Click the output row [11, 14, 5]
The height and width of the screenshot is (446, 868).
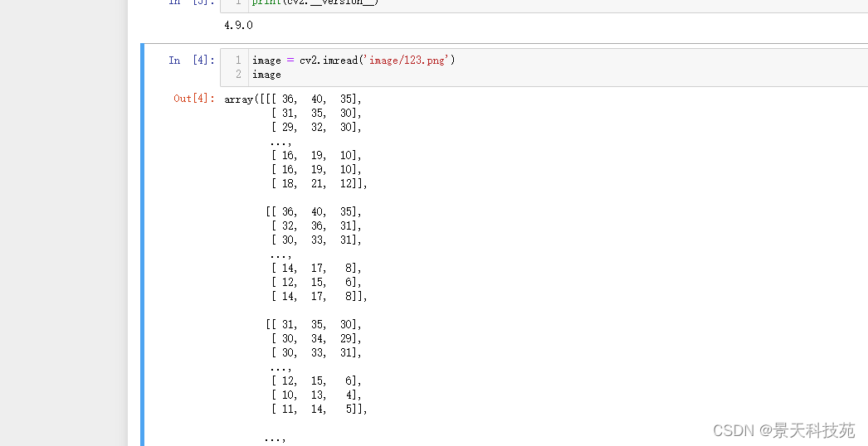click(318, 410)
